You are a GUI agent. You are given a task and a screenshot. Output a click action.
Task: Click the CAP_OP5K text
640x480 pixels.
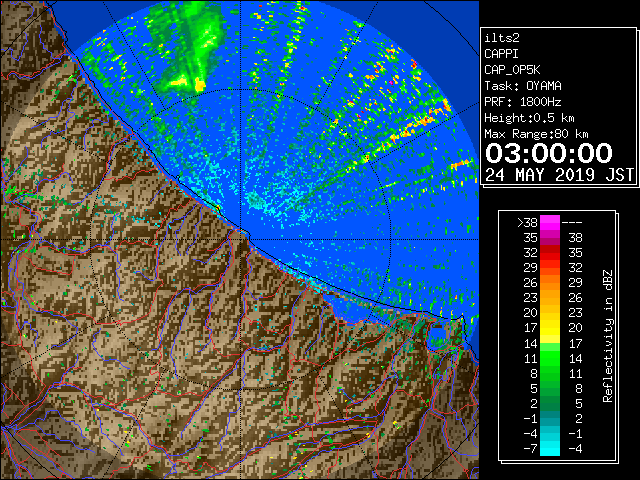click(x=512, y=70)
